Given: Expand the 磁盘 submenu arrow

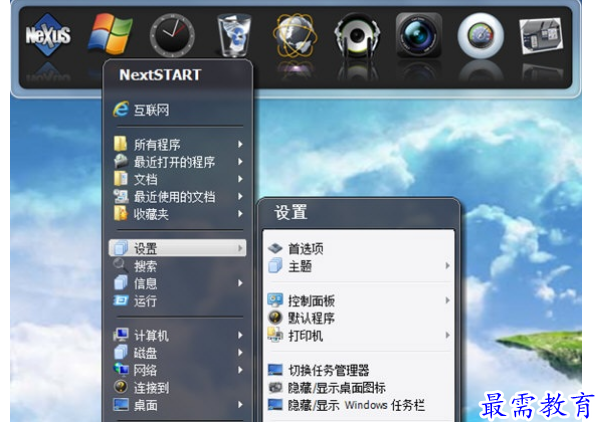Looking at the screenshot, I should click(x=240, y=353).
